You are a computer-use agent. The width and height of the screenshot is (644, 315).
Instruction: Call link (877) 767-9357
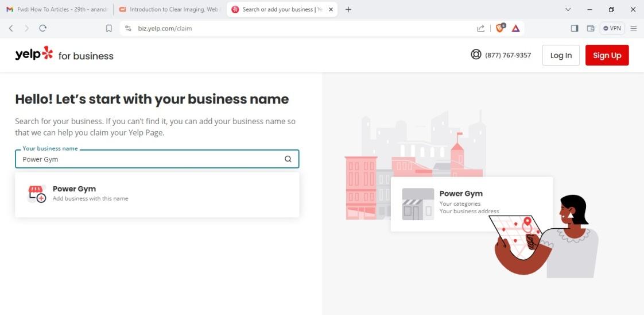[x=507, y=55]
